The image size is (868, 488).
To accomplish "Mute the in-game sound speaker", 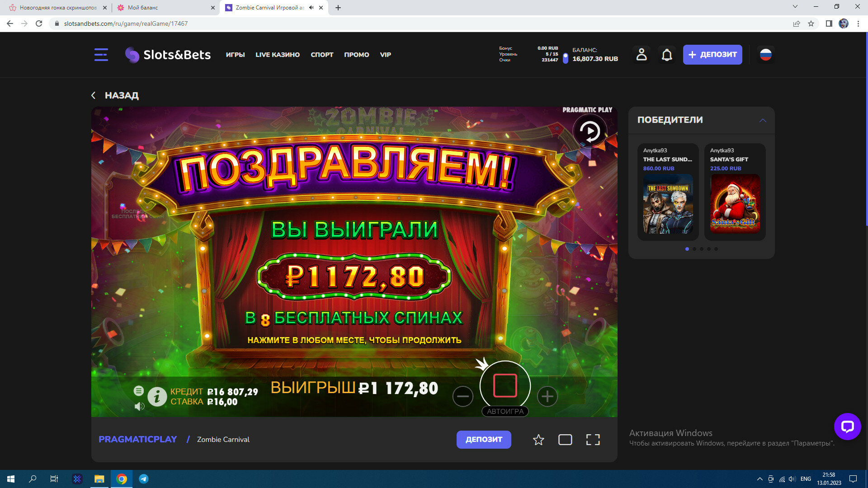I will click(139, 406).
